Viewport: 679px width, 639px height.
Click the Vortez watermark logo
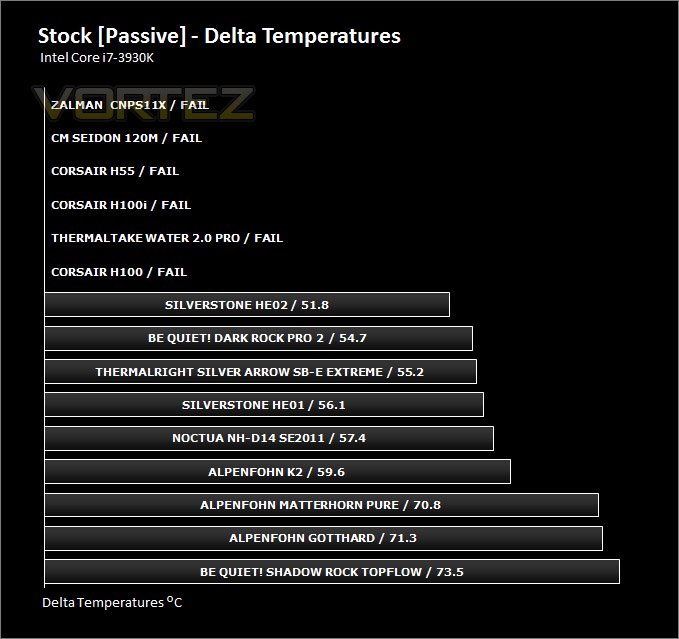pyautogui.click(x=143, y=104)
